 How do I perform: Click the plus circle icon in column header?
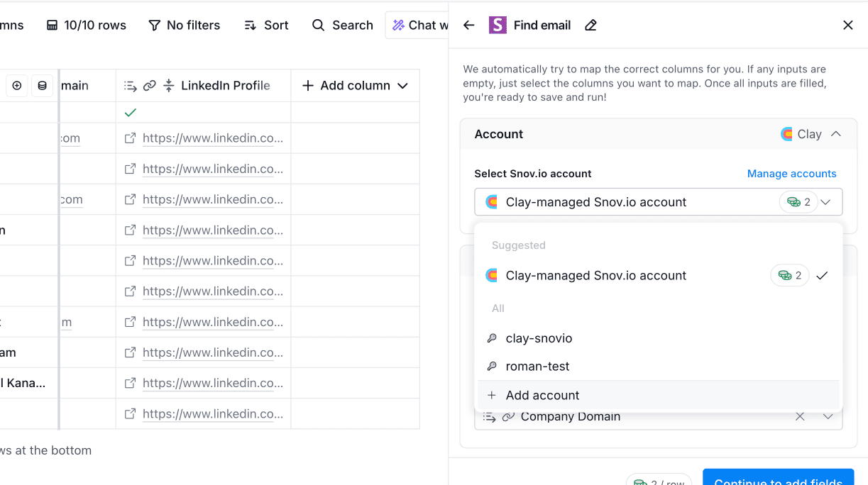click(x=17, y=86)
